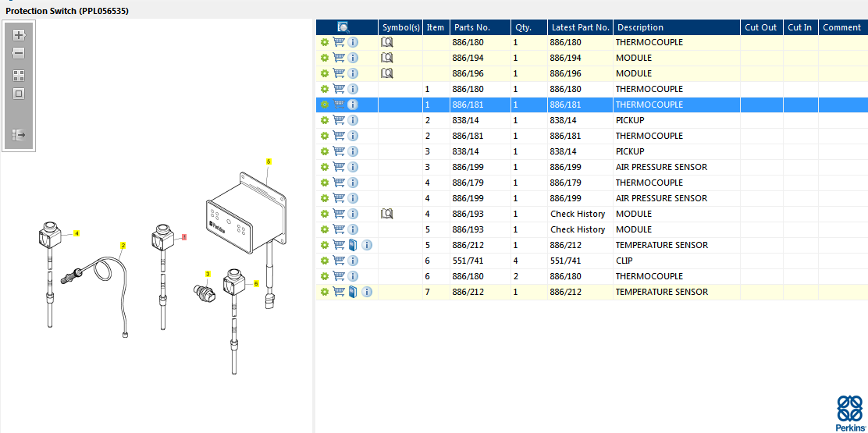The image size is (868, 433).
Task: Add 551/741 CLIP to the cart
Action: [x=339, y=261]
